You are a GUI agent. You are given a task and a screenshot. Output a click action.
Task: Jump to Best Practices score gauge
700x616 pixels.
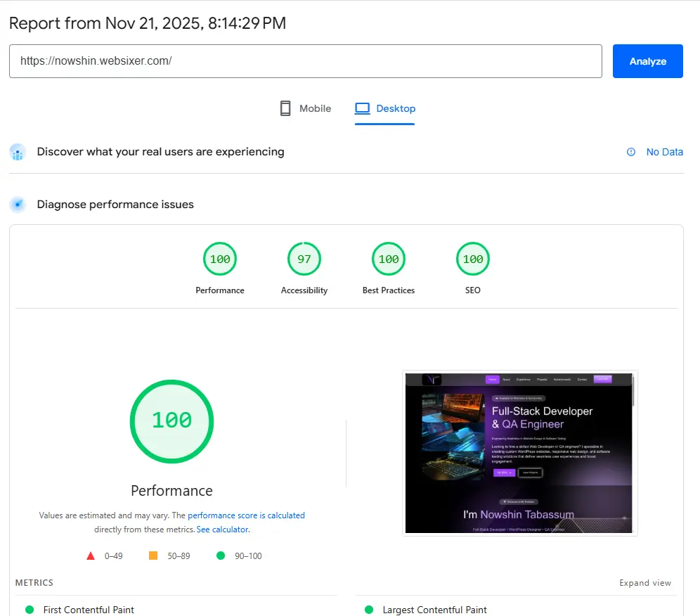[389, 259]
